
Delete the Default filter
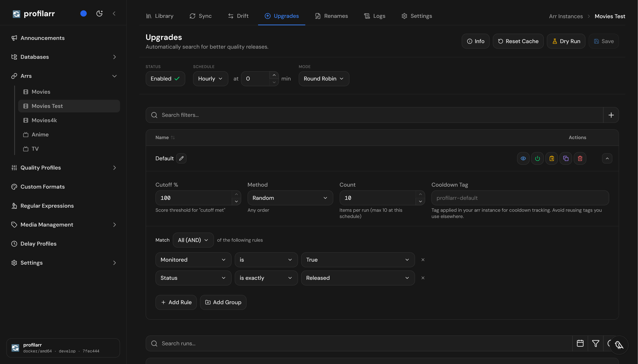point(580,158)
